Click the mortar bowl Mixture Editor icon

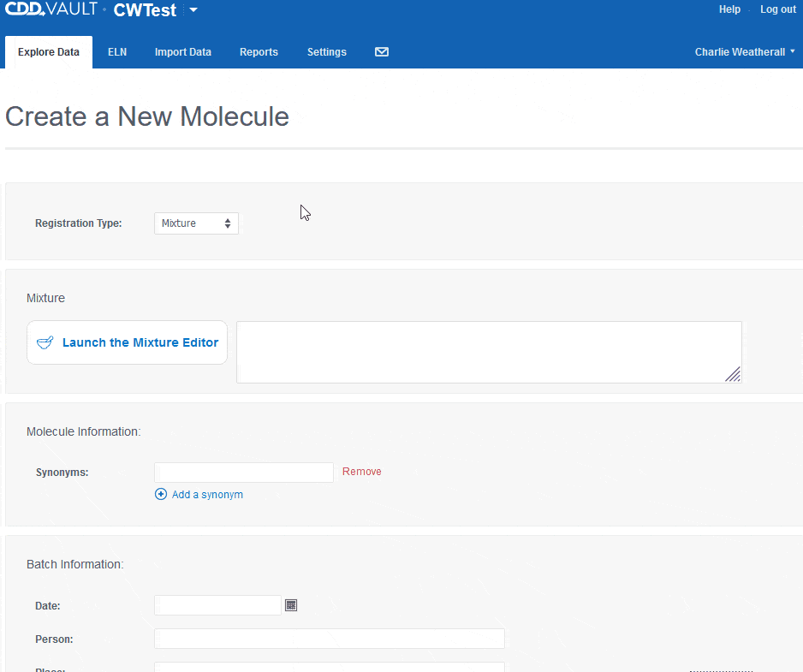[45, 342]
